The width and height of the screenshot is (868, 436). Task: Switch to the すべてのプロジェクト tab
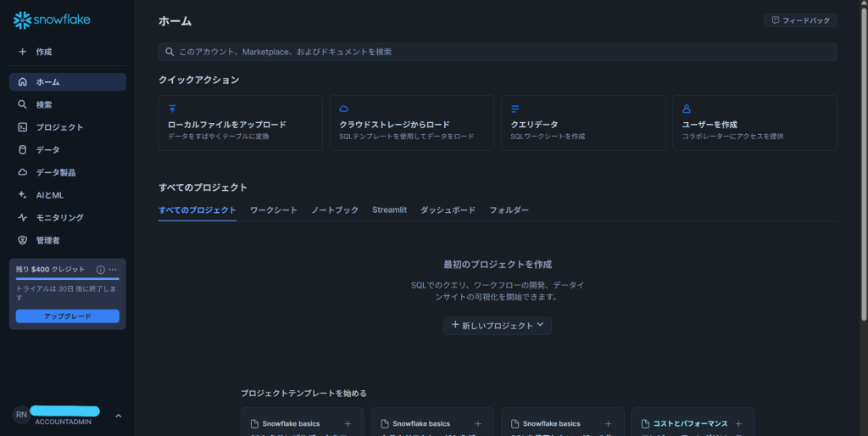[197, 210]
